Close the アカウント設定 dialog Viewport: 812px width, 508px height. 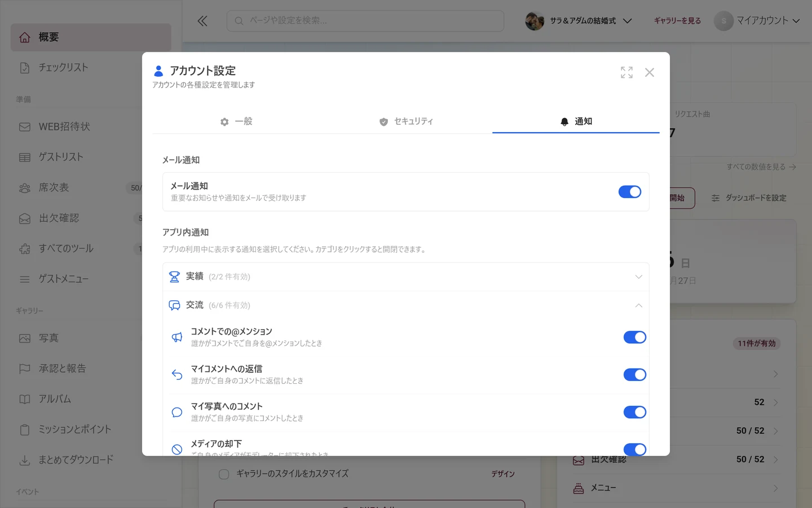pyautogui.click(x=650, y=72)
